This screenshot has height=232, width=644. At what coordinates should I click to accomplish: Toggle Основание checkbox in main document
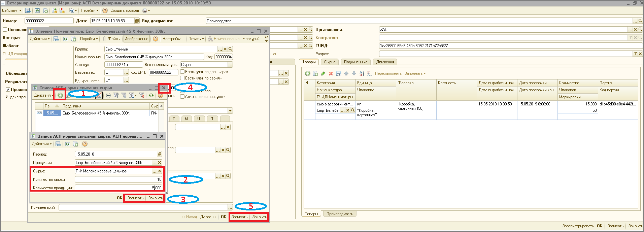click(x=5, y=30)
